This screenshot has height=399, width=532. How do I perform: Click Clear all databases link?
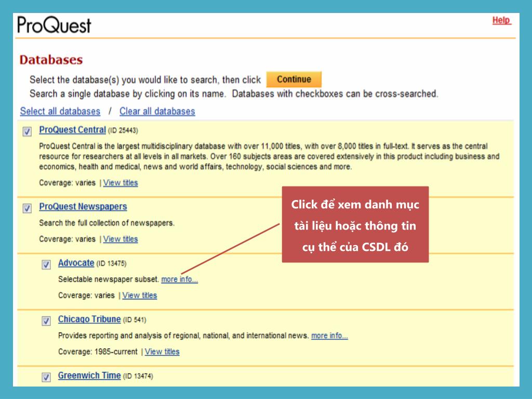(157, 111)
